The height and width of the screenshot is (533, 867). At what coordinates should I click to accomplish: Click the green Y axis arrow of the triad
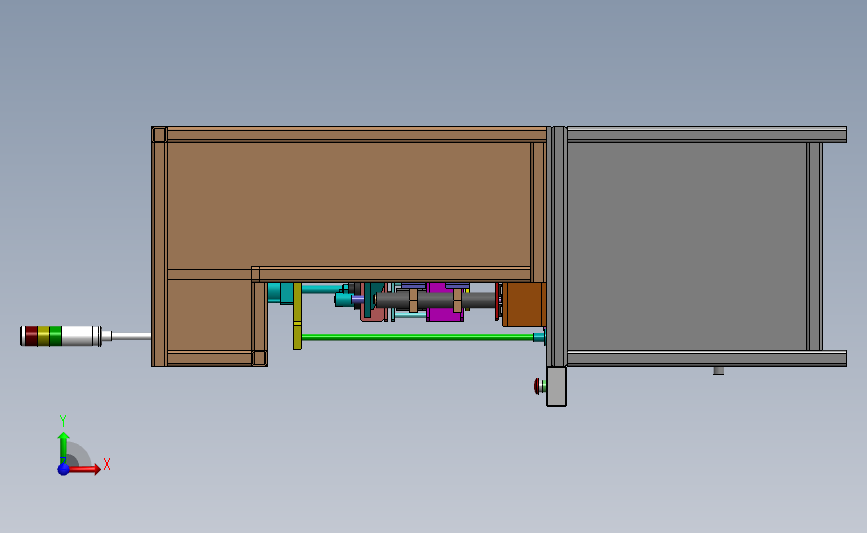[63, 448]
